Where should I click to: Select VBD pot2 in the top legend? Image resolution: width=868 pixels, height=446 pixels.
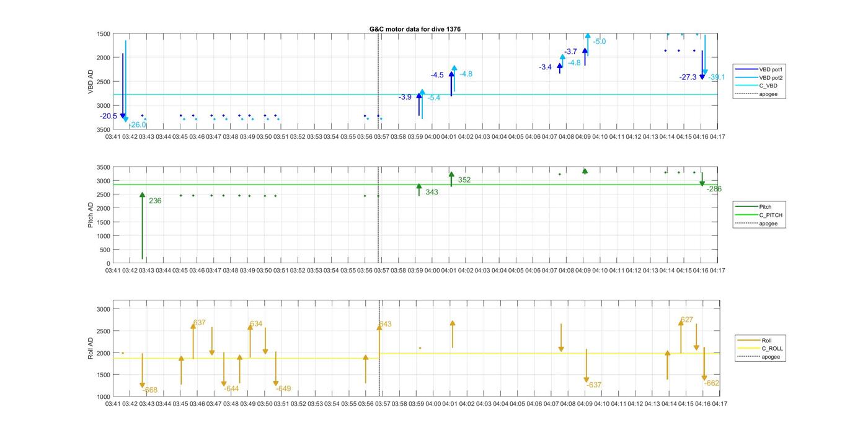(x=768, y=78)
